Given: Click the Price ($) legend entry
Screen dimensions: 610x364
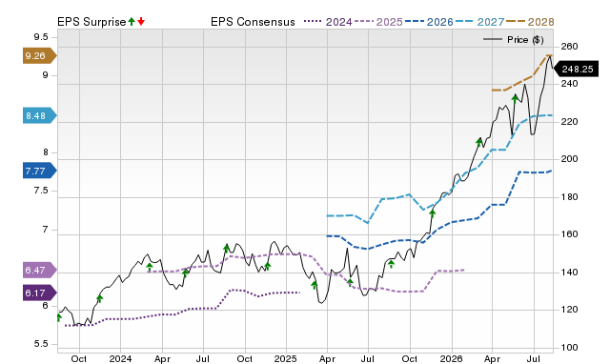Looking at the screenshot, I should coord(514,40).
